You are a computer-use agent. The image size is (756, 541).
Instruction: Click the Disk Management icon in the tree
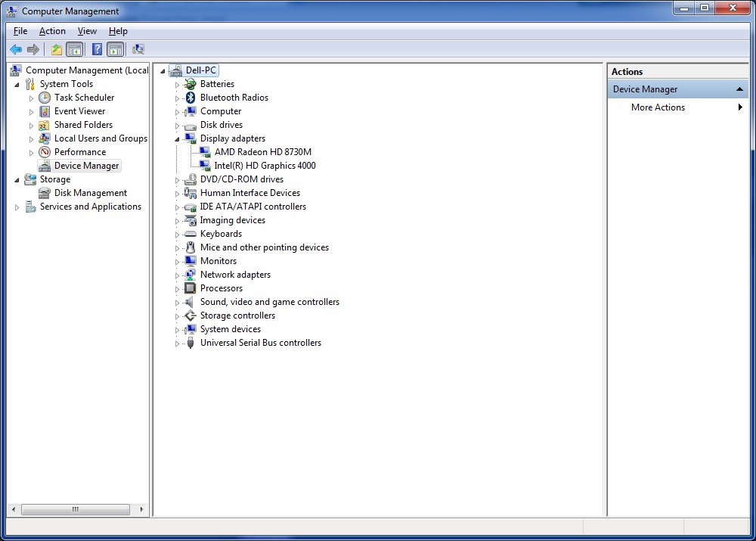45,193
